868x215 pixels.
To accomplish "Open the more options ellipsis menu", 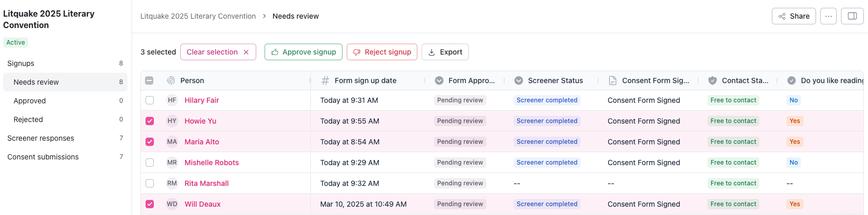I will [x=828, y=17].
